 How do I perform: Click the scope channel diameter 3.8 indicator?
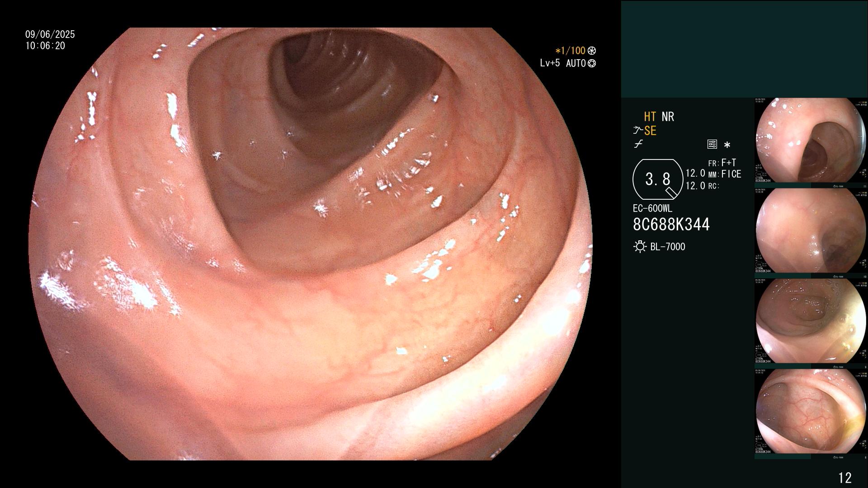pyautogui.click(x=658, y=179)
